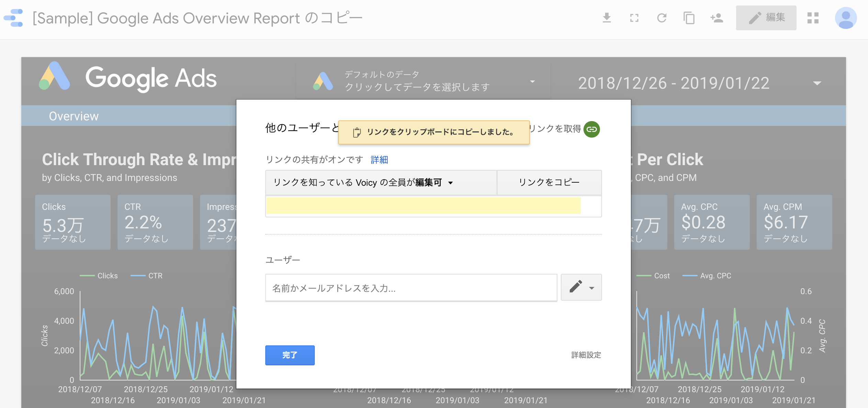Click the Clicks legend in left chart

click(x=99, y=276)
